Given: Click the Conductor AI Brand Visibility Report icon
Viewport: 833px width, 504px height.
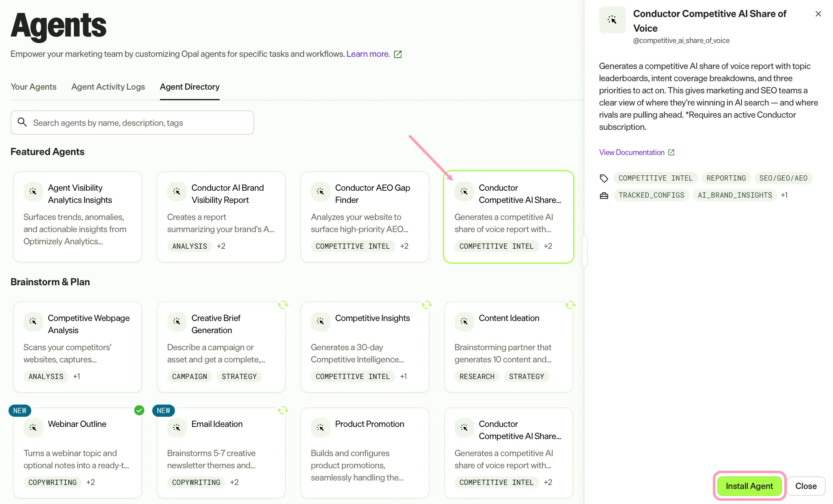Looking at the screenshot, I should 177,191.
